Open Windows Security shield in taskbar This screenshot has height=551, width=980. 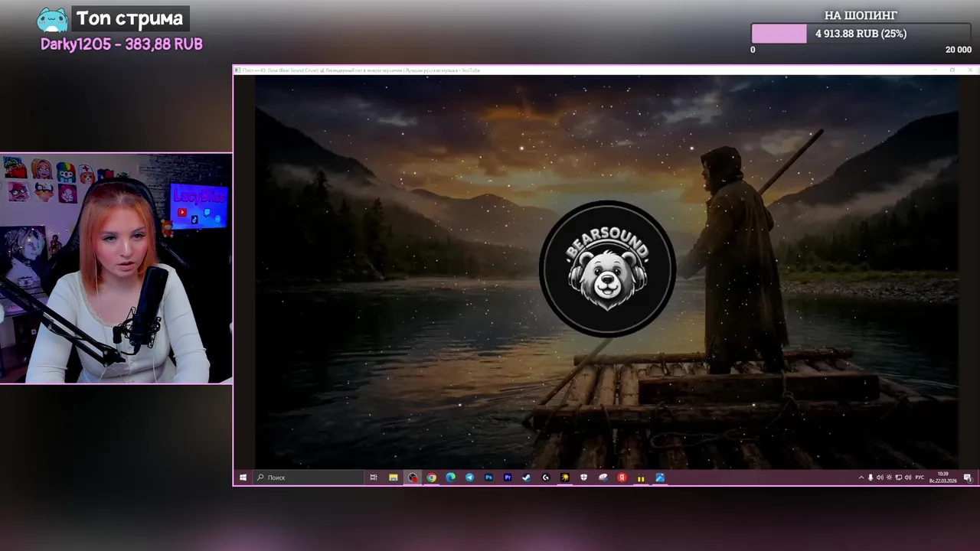coord(583,478)
